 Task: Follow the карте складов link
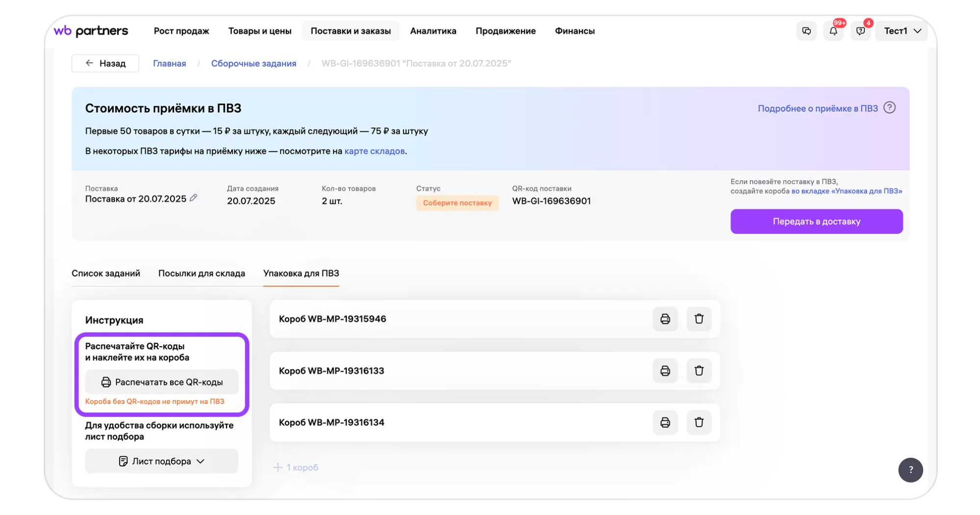[375, 151]
